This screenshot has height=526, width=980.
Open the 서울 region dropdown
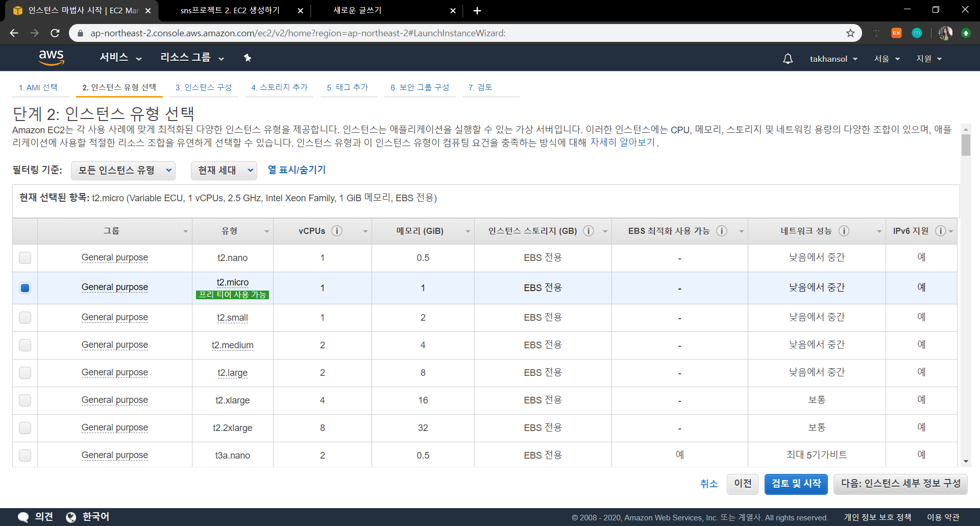[887, 59]
